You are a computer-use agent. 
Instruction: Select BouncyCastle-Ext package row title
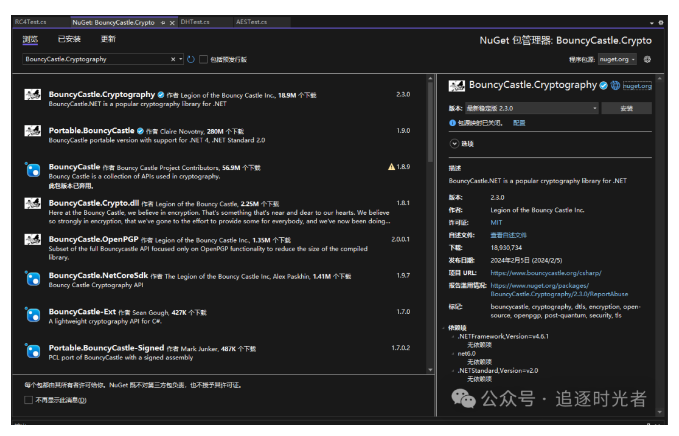pyautogui.click(x=82, y=312)
